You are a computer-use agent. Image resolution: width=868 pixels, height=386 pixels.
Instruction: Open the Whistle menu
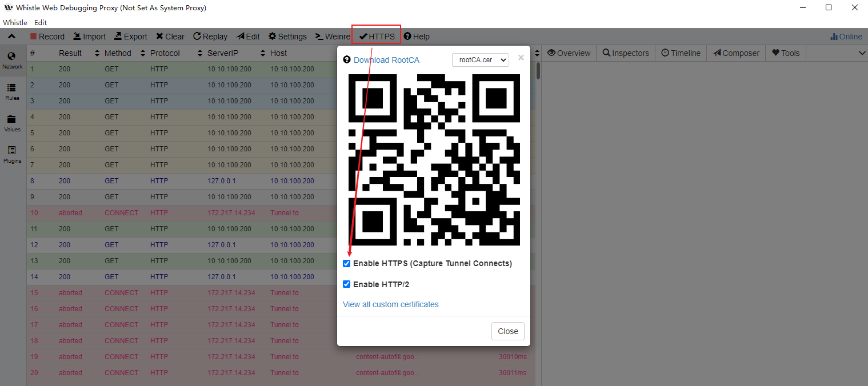pos(15,22)
